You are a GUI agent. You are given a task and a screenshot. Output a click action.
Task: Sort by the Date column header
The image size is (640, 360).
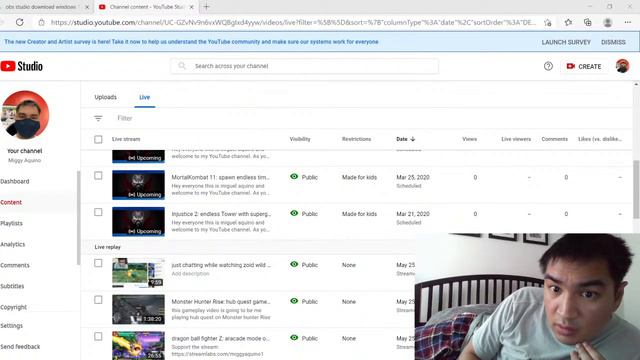coord(402,139)
